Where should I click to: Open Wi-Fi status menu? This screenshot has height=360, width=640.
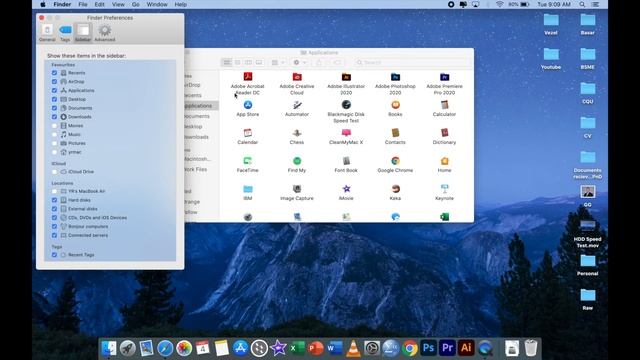(x=500, y=4)
